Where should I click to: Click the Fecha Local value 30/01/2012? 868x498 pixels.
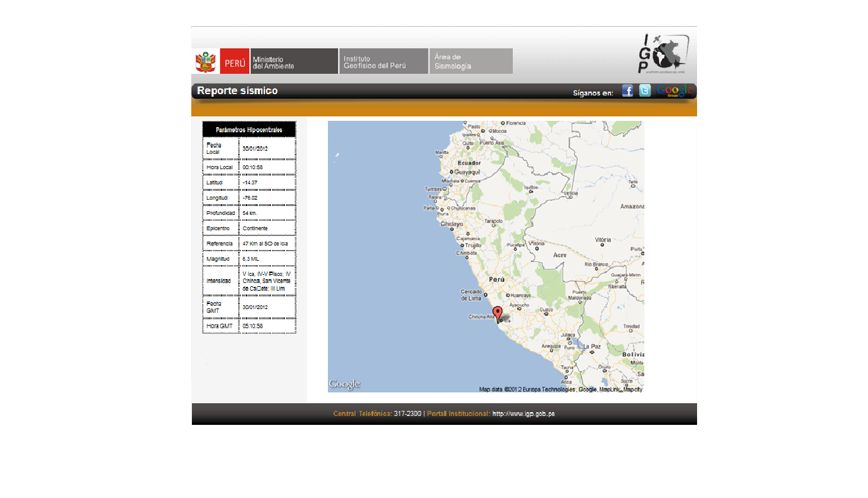(x=255, y=149)
